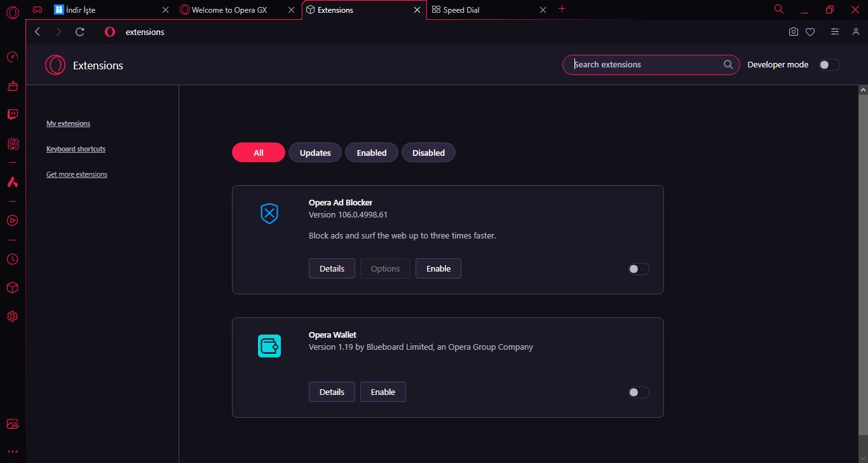868x463 pixels.
Task: Click Enable button for Opera Ad Blocker
Action: click(x=438, y=268)
